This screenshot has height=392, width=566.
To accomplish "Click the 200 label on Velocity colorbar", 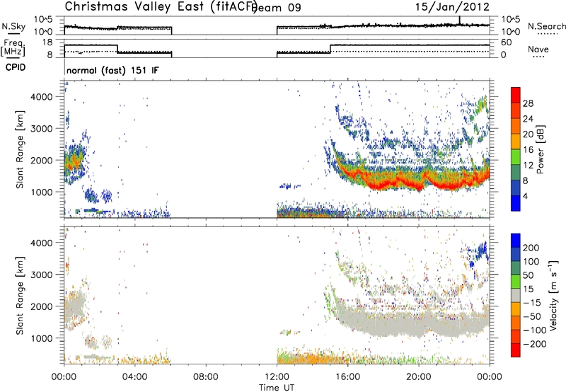I will click(x=531, y=248).
